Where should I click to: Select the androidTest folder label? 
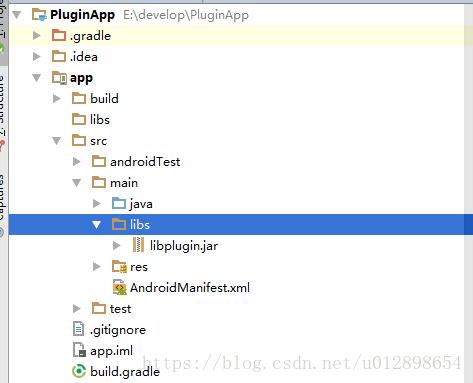tap(145, 162)
